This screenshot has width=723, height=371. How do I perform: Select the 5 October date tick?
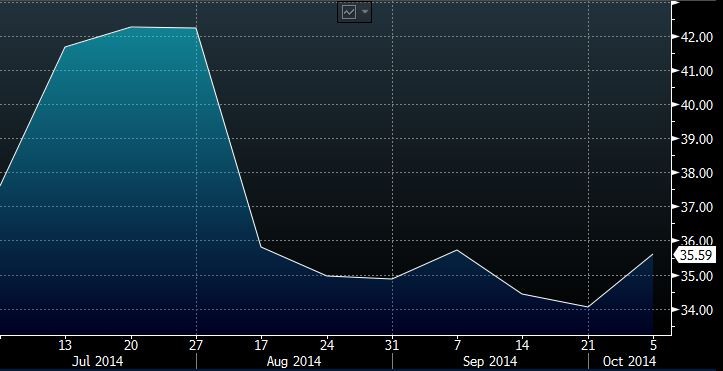click(653, 345)
